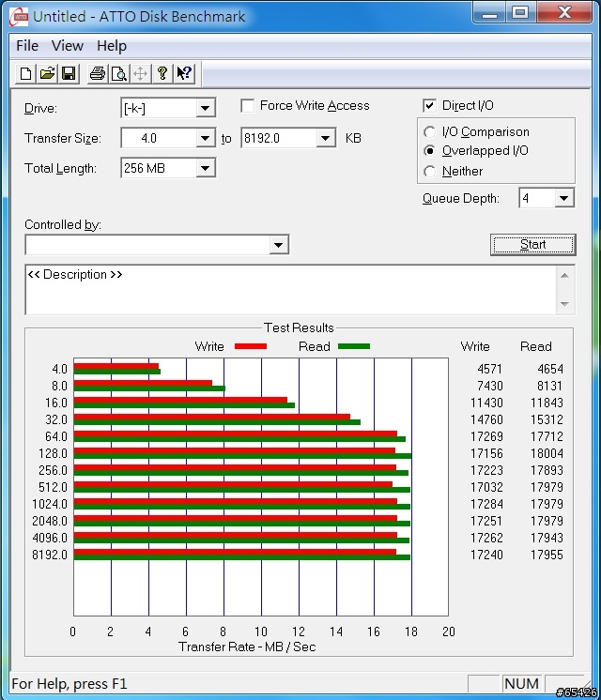
Task: Click the Write value 4571
Action: point(490,369)
